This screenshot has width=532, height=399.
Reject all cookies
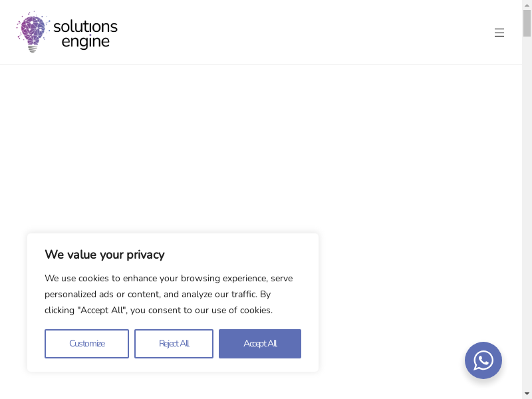pos(174,344)
